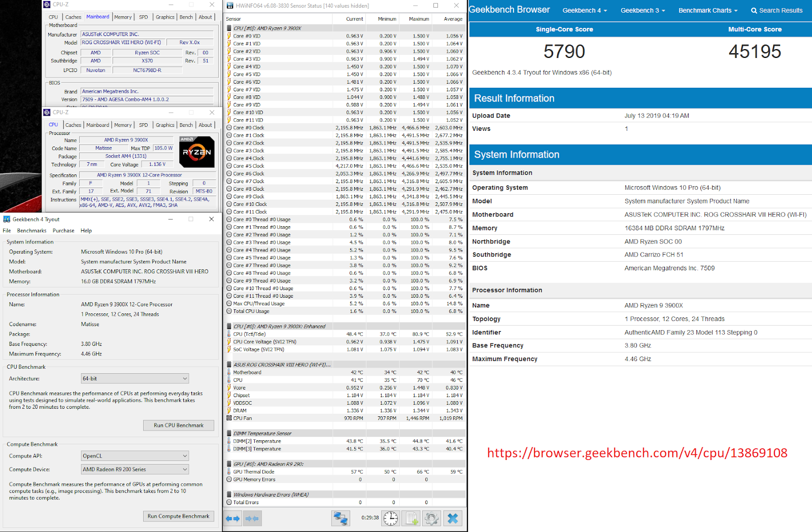This screenshot has height=532, width=812.
Task: Click the multi-core score 45195
Action: 755,51
